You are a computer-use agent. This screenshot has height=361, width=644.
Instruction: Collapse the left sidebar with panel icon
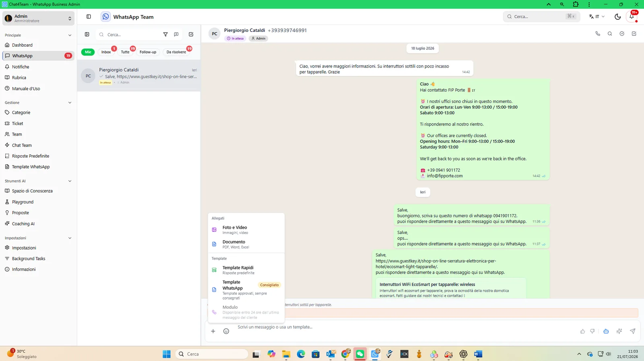[x=89, y=17]
